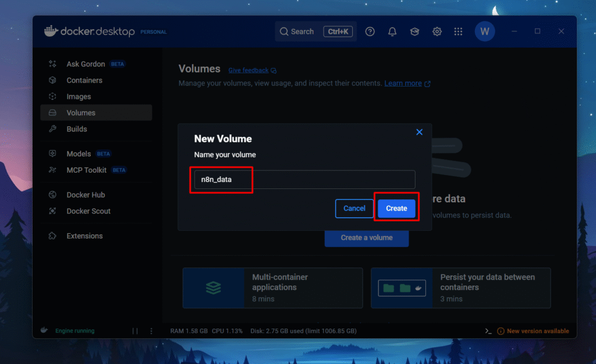Select MCP Toolkit in the sidebar

click(86, 170)
